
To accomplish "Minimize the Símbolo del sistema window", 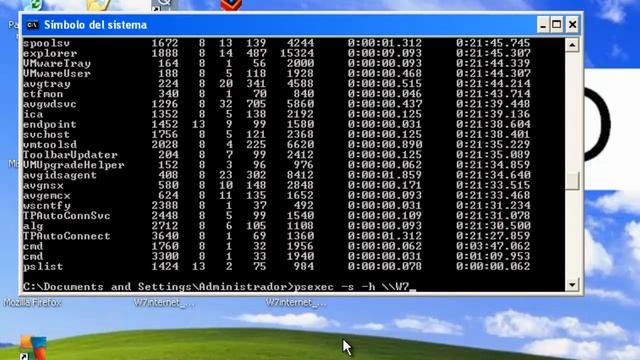I will tap(542, 25).
